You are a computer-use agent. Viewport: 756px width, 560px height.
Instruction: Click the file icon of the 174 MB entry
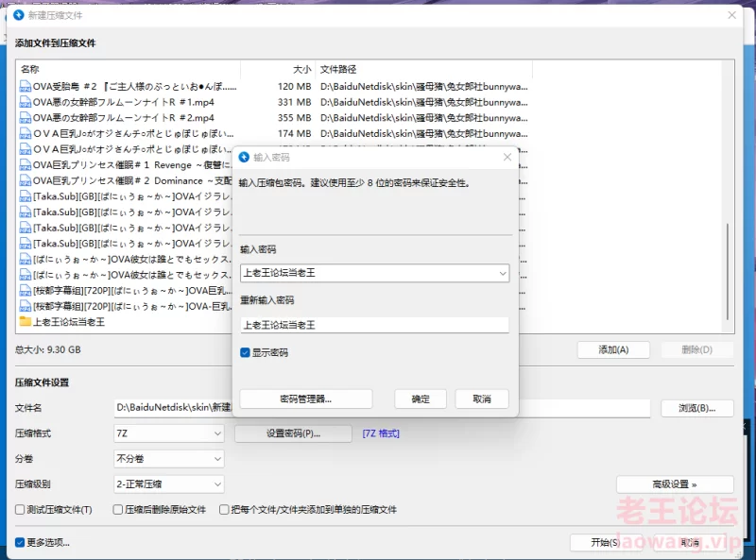point(26,134)
